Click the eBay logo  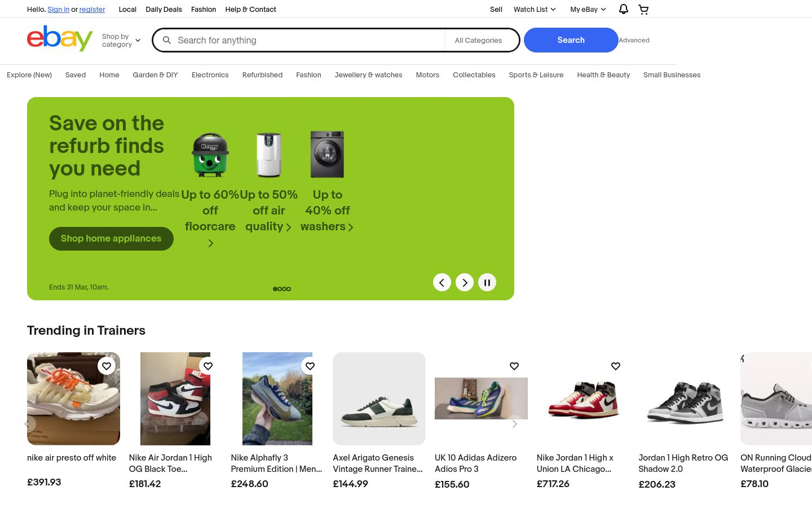[x=60, y=38]
